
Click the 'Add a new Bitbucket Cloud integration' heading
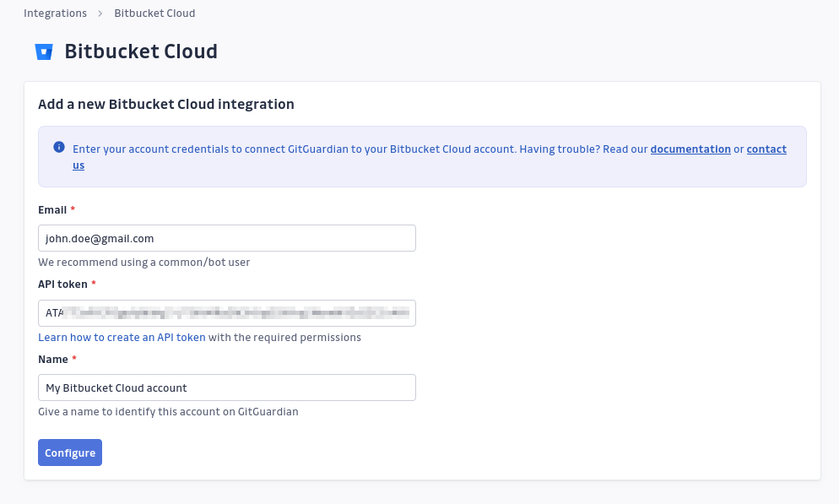166,104
